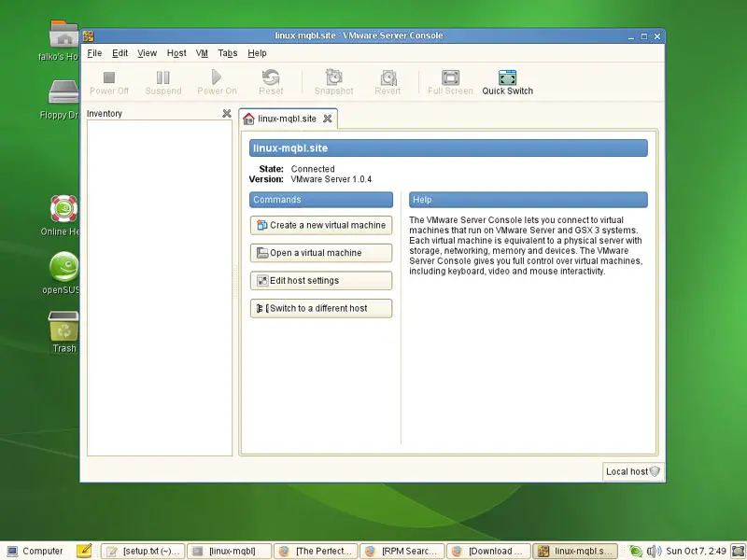Click Edit host settings button
This screenshot has width=747, height=560.
coord(321,281)
